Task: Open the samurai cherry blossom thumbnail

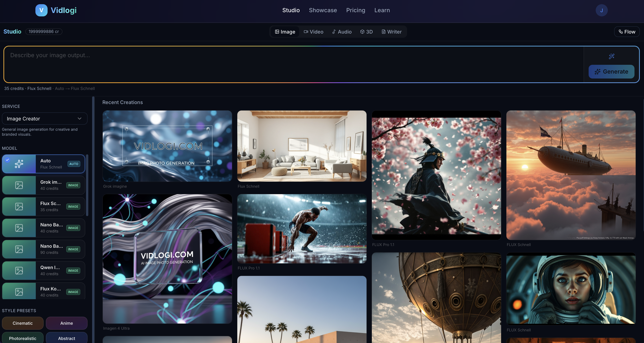Action: tap(436, 175)
